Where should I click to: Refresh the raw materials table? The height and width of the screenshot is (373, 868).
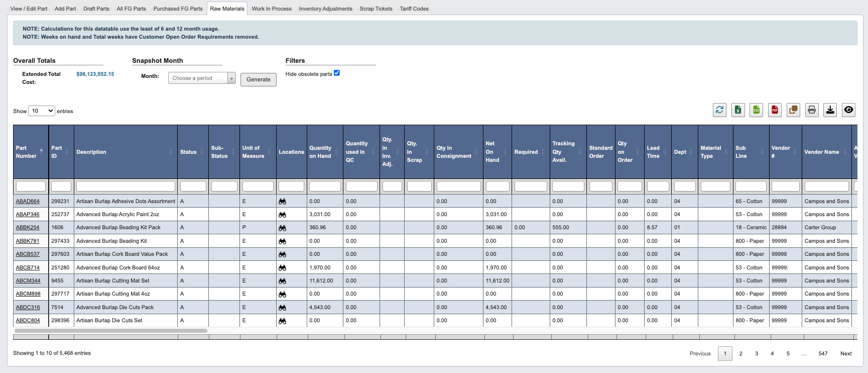[719, 110]
